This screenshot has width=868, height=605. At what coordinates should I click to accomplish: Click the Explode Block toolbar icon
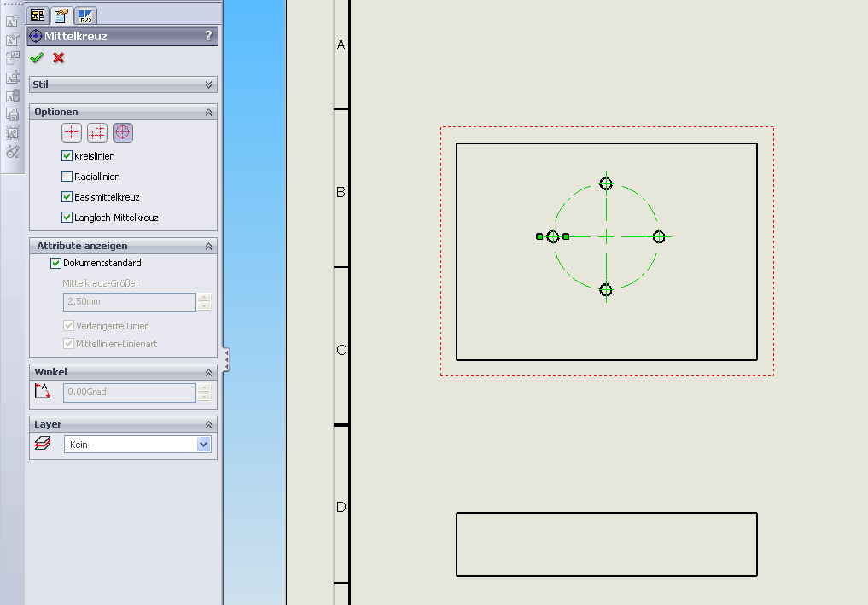tap(12, 133)
